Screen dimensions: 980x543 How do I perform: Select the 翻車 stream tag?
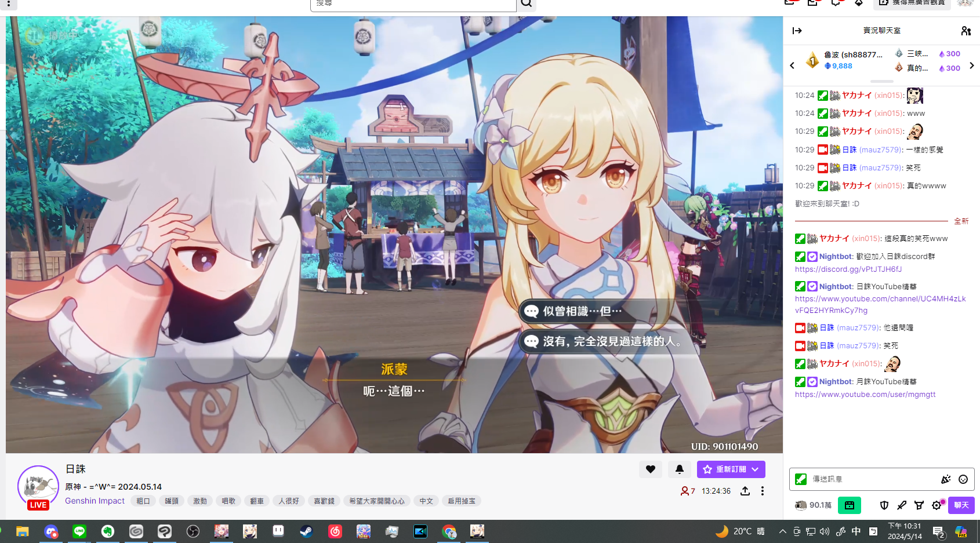click(x=257, y=501)
